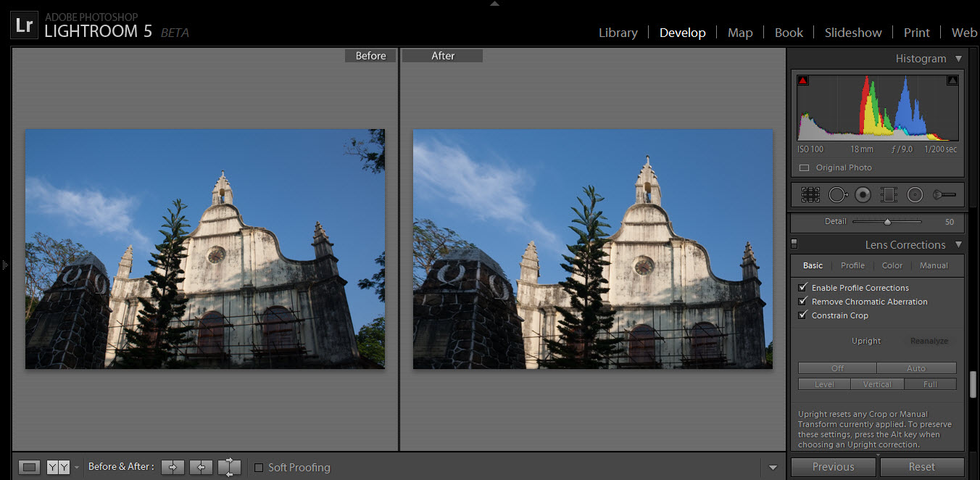Collapse the Histogram panel
This screenshot has width=980, height=480.
click(958, 59)
